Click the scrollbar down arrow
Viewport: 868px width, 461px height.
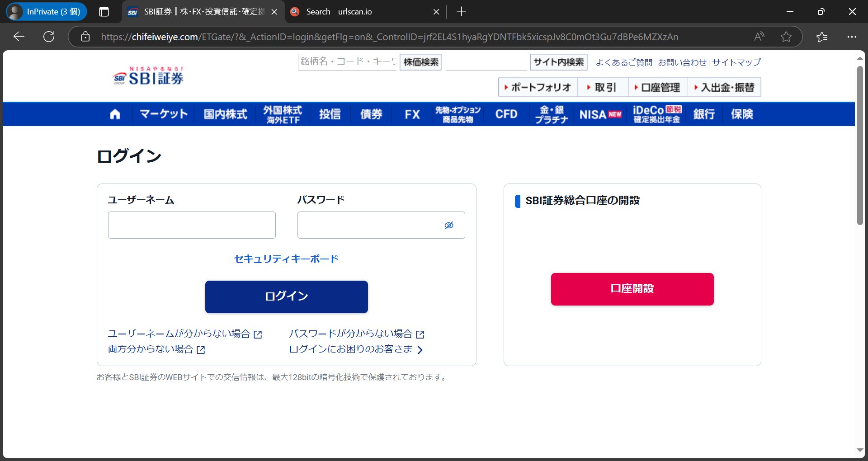860,450
